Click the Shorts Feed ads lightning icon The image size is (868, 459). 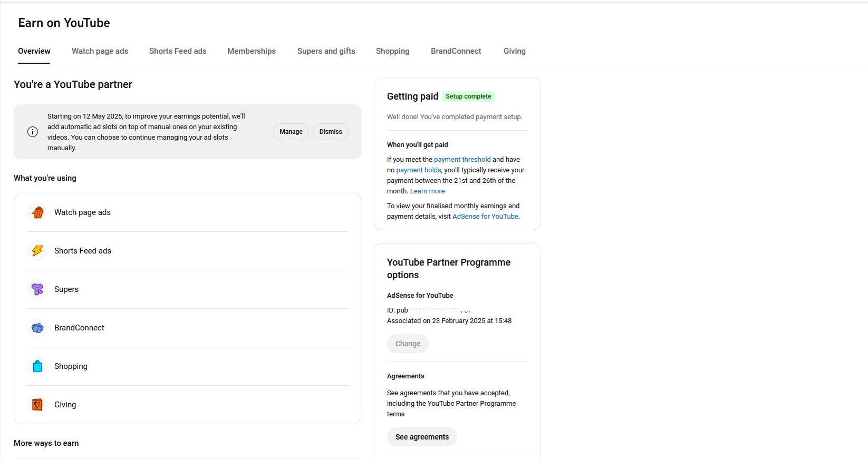(37, 251)
